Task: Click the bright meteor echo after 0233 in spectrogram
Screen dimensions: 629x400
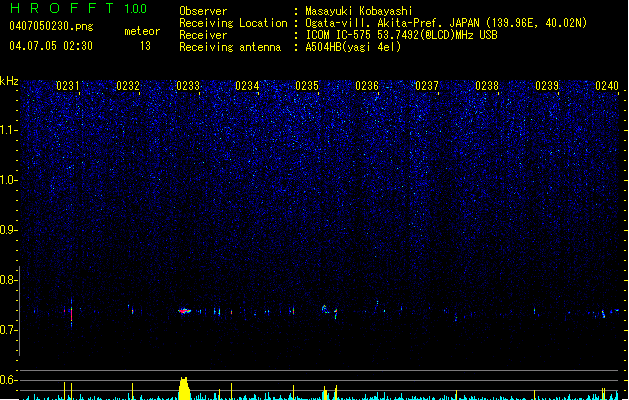Action: tap(185, 311)
